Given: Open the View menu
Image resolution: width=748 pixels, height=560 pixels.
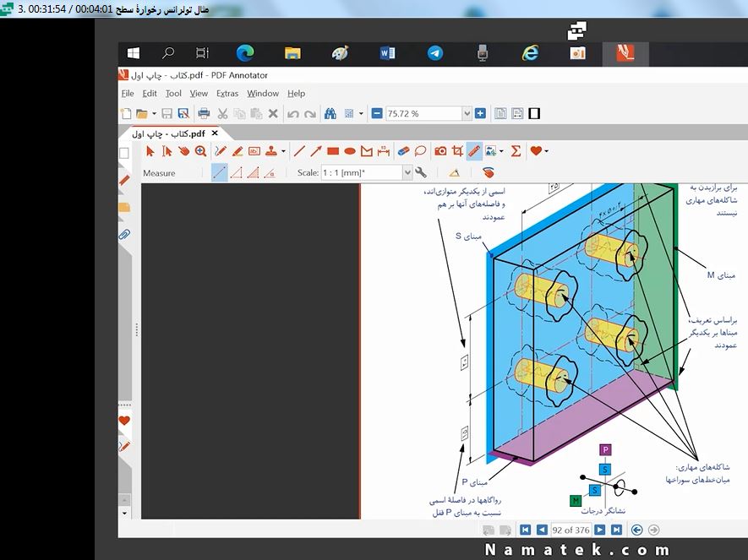Looking at the screenshot, I should [x=199, y=94].
